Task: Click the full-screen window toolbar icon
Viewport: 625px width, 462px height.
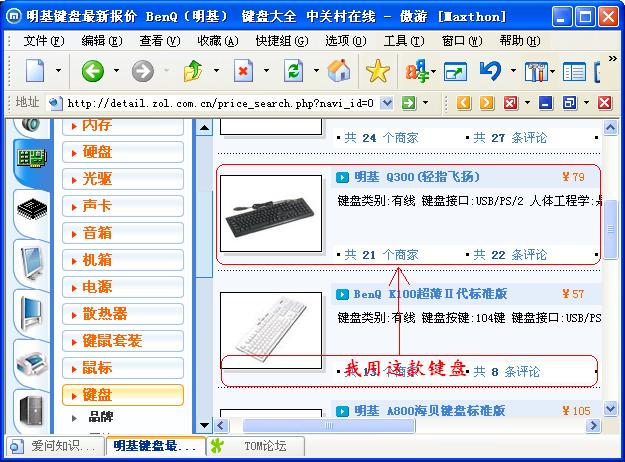Action: tap(455, 72)
